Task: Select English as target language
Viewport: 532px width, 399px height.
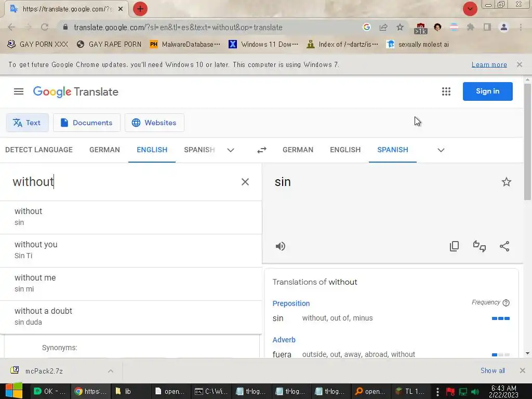Action: 345,150
